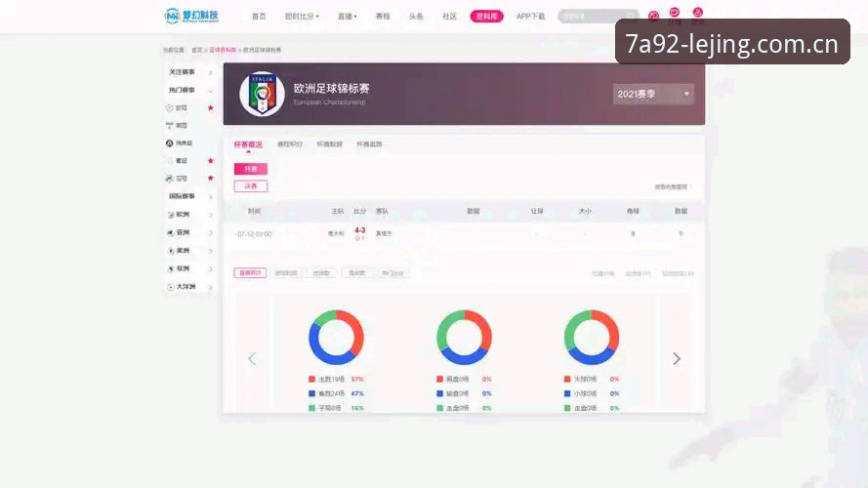Open the 赛程 nav item
868x488 pixels.
(383, 17)
